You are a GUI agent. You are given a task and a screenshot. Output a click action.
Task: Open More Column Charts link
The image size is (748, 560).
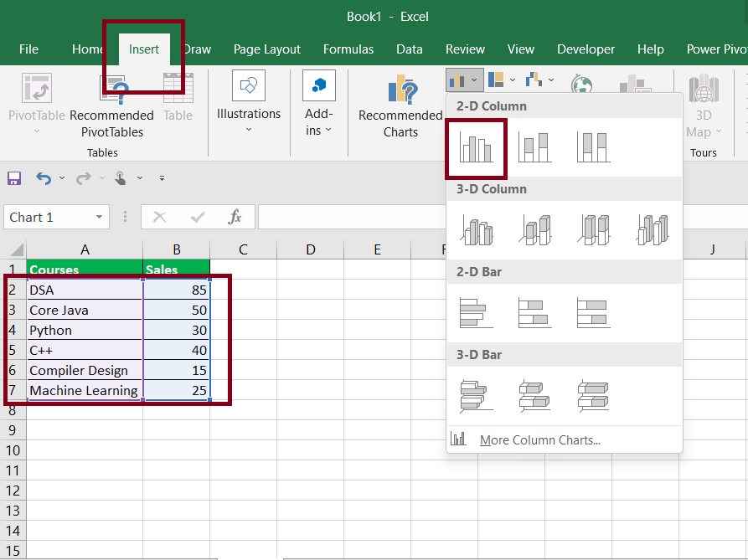(x=540, y=440)
